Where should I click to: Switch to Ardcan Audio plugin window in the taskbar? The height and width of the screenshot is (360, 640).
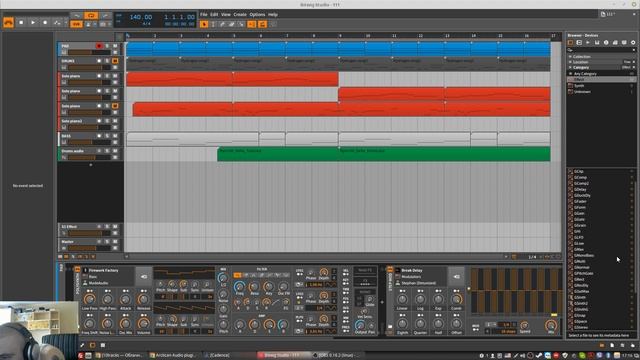(x=174, y=356)
